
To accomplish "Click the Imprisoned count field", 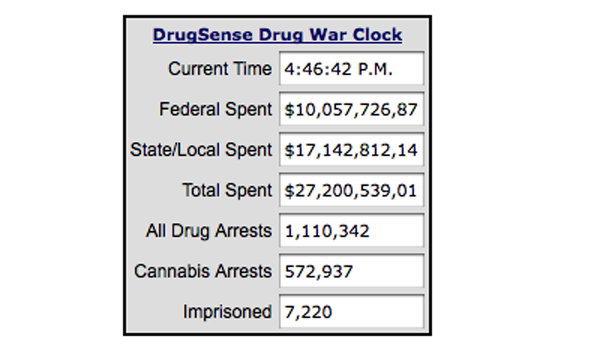I will click(352, 312).
